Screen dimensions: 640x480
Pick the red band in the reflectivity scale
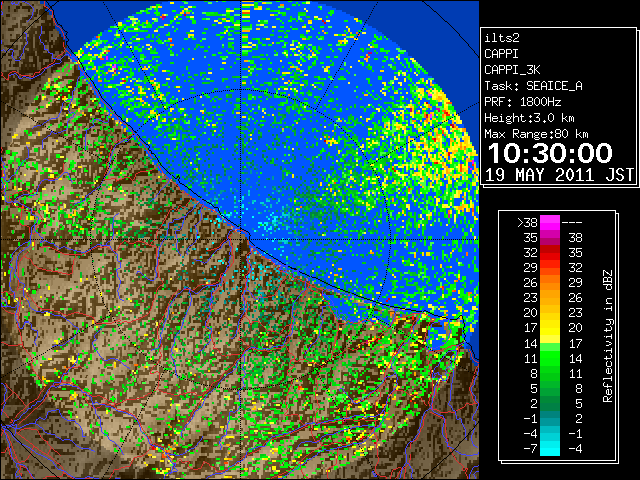[550, 253]
